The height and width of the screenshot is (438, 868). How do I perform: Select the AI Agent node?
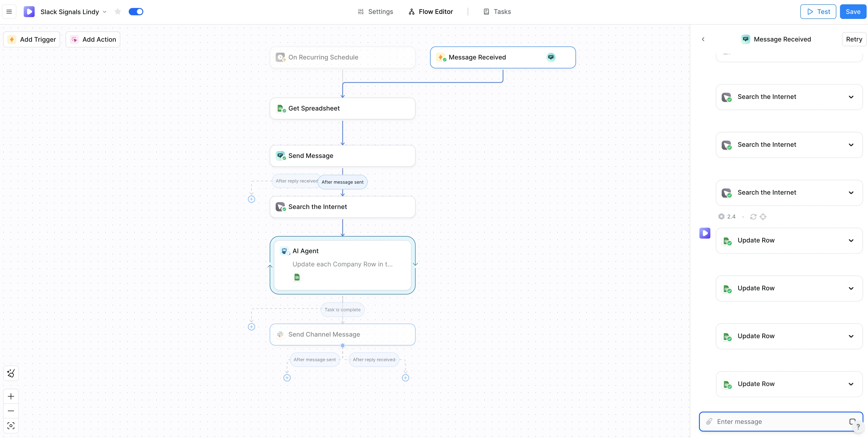[x=342, y=265]
